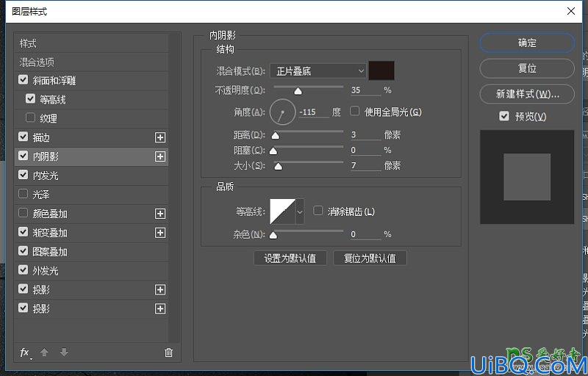Click the 角度 value field -115
This screenshot has width=588, height=376.
pyautogui.click(x=315, y=112)
